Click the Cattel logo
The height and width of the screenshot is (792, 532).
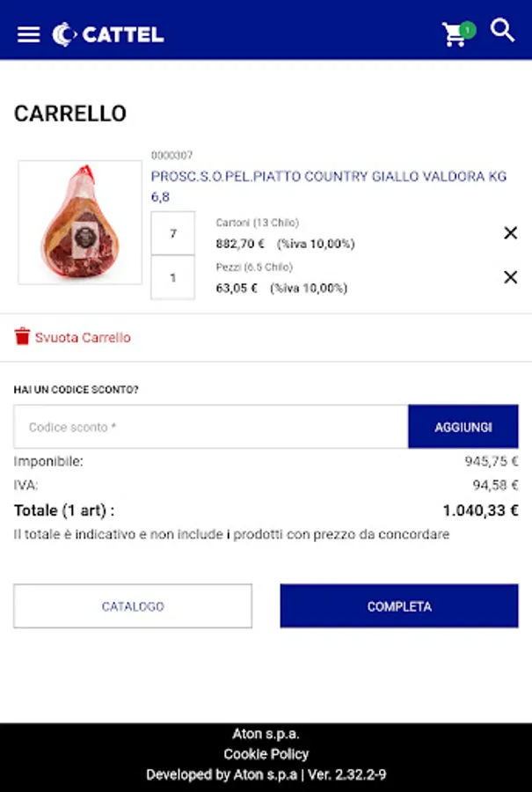click(108, 35)
